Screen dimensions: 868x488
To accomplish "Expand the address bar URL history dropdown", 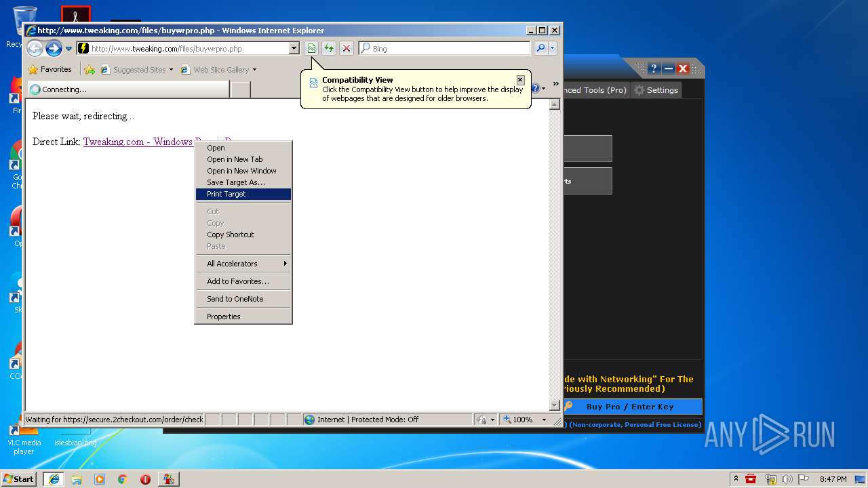I will [294, 48].
